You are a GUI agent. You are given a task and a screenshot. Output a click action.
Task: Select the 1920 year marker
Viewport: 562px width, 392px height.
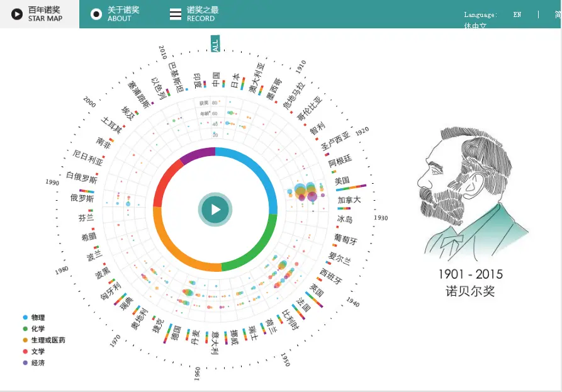click(x=362, y=132)
